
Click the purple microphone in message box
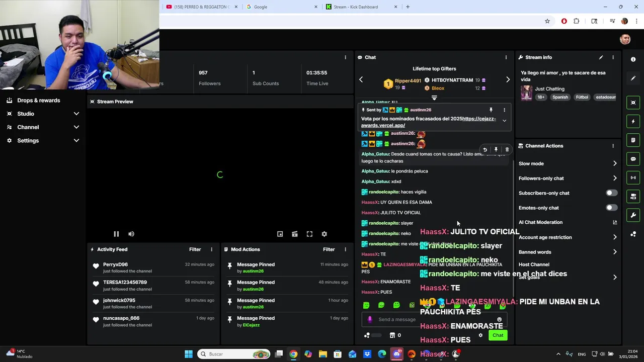click(x=370, y=319)
